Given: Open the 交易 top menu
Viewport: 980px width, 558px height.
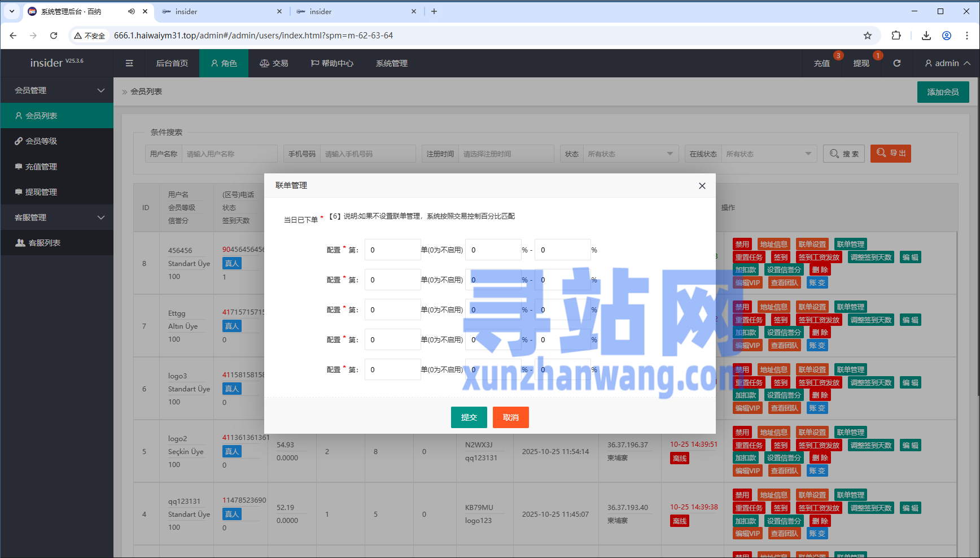Looking at the screenshot, I should click(274, 63).
